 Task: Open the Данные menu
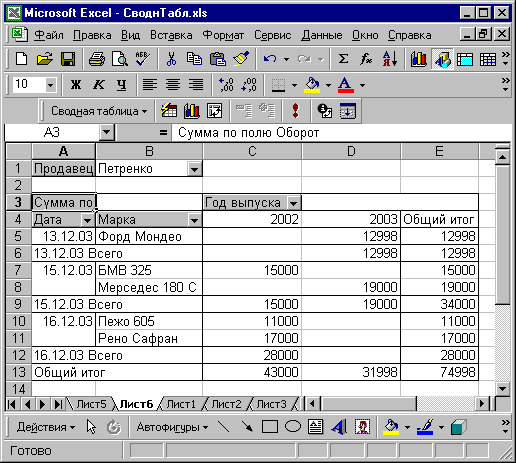pos(322,35)
